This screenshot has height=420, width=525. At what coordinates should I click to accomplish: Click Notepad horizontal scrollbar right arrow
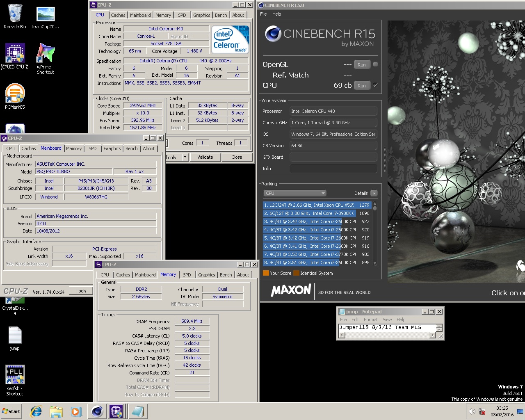pyautogui.click(x=432, y=335)
